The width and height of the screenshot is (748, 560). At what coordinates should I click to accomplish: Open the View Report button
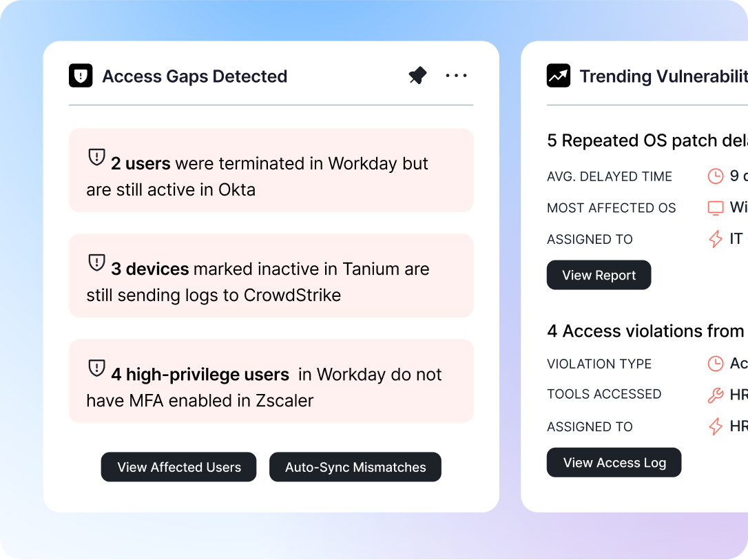click(x=599, y=276)
